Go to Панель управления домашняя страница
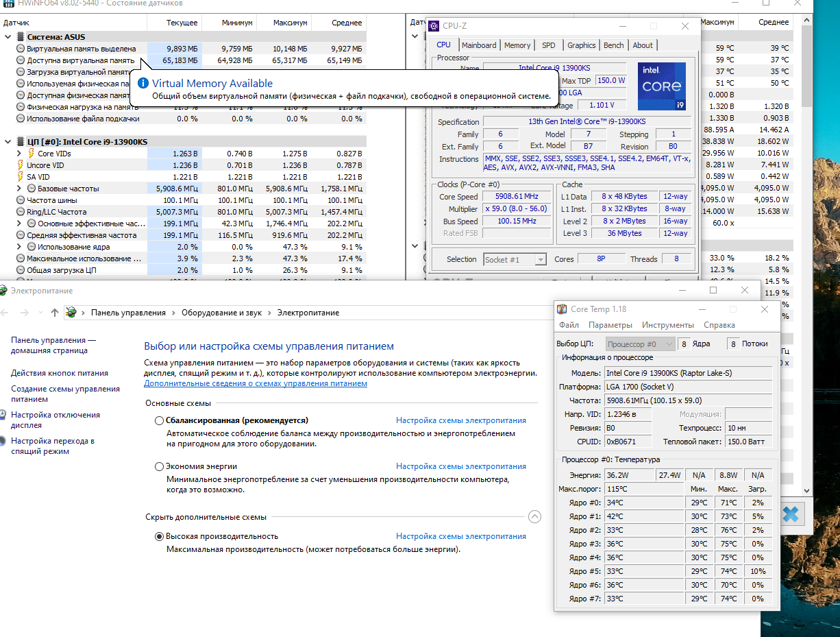The height and width of the screenshot is (637, 840). pyautogui.click(x=53, y=345)
